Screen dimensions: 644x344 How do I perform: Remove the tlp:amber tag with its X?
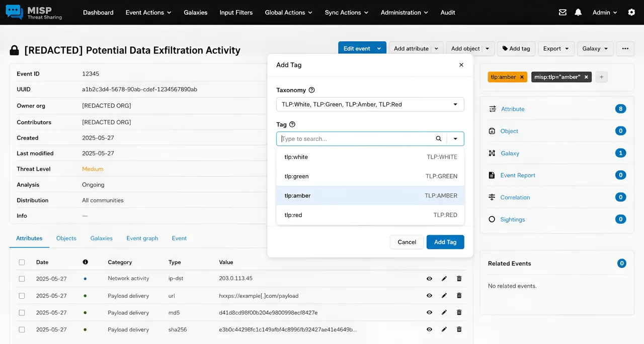pyautogui.click(x=522, y=77)
